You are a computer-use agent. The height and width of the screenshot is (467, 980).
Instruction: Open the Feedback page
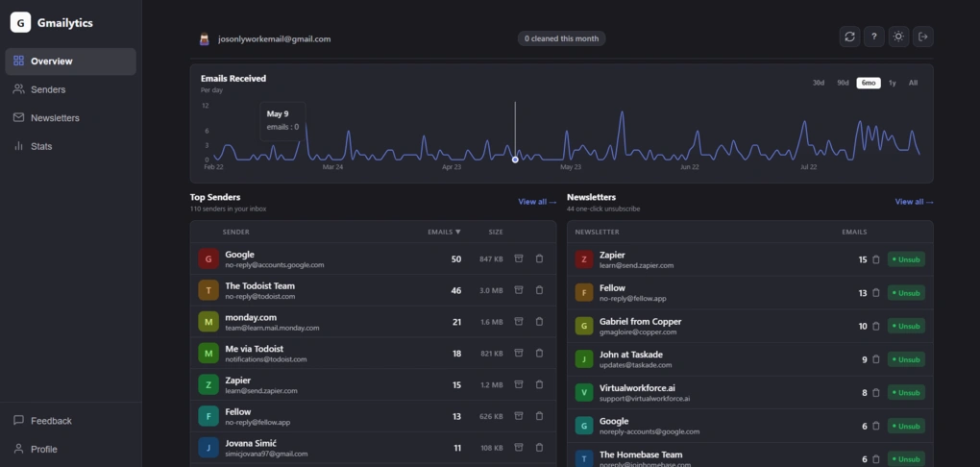pyautogui.click(x=71, y=421)
